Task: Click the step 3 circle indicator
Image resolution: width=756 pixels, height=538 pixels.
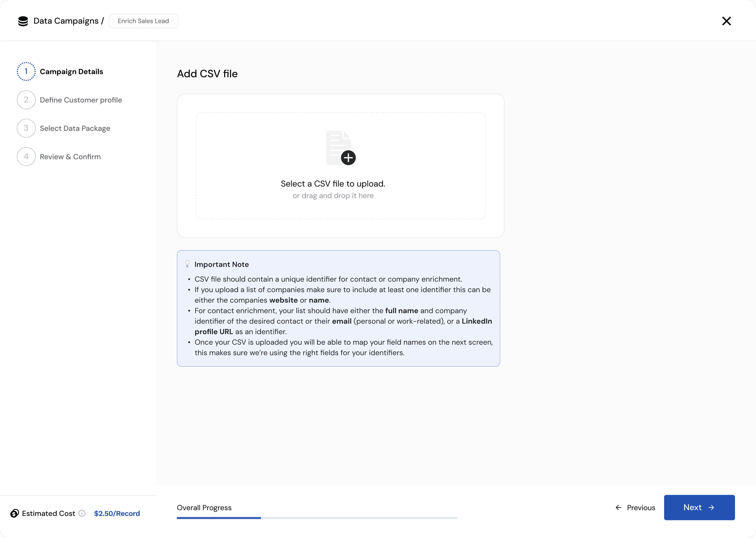Action: (x=26, y=128)
